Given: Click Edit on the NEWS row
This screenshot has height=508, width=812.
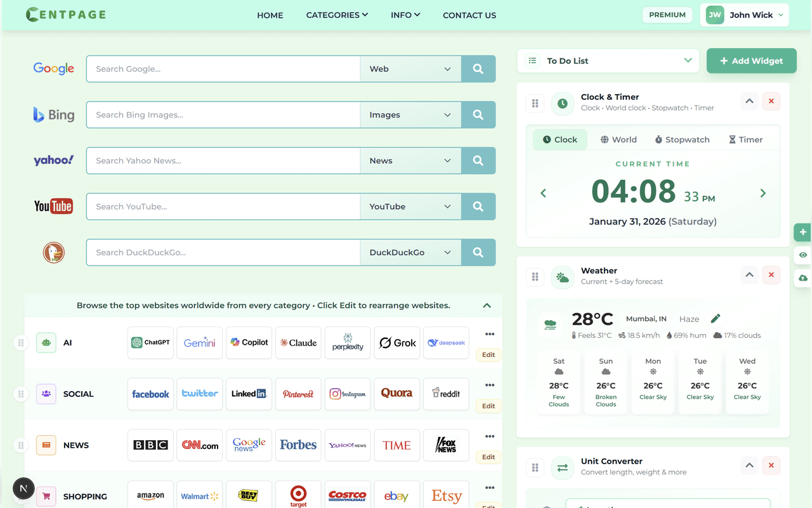Looking at the screenshot, I should point(488,457).
